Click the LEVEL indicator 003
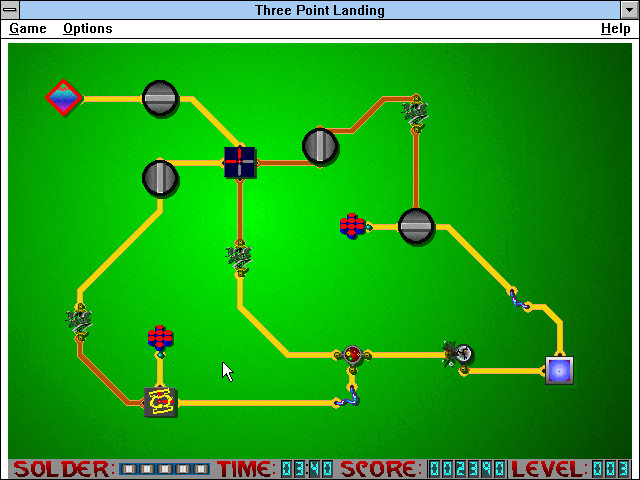Image resolution: width=640 pixels, height=480 pixels. [x=611, y=469]
